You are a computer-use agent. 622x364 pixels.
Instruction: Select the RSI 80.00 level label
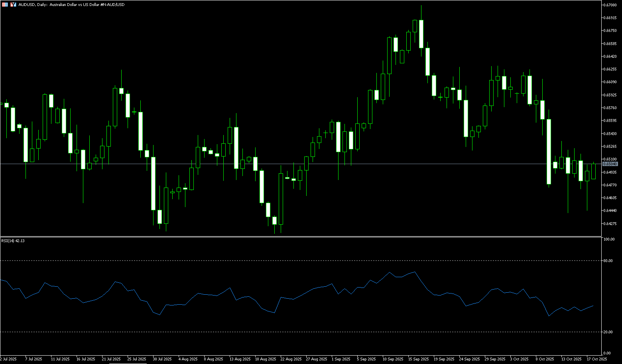608,261
